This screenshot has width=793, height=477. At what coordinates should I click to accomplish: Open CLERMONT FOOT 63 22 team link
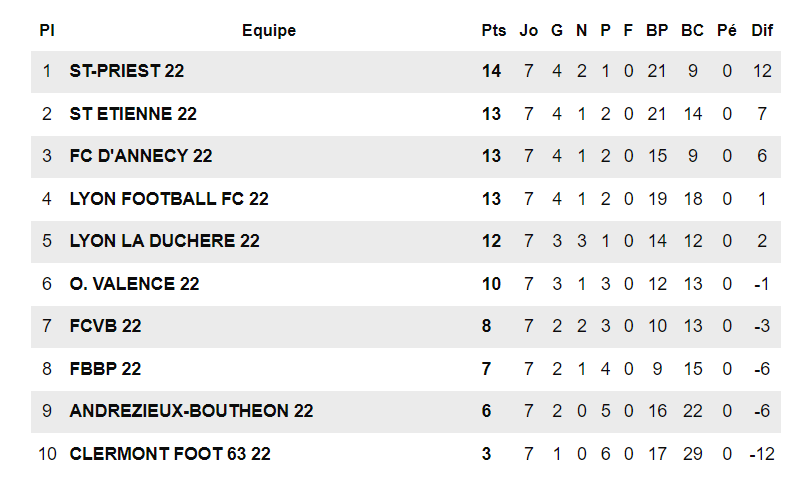click(170, 454)
